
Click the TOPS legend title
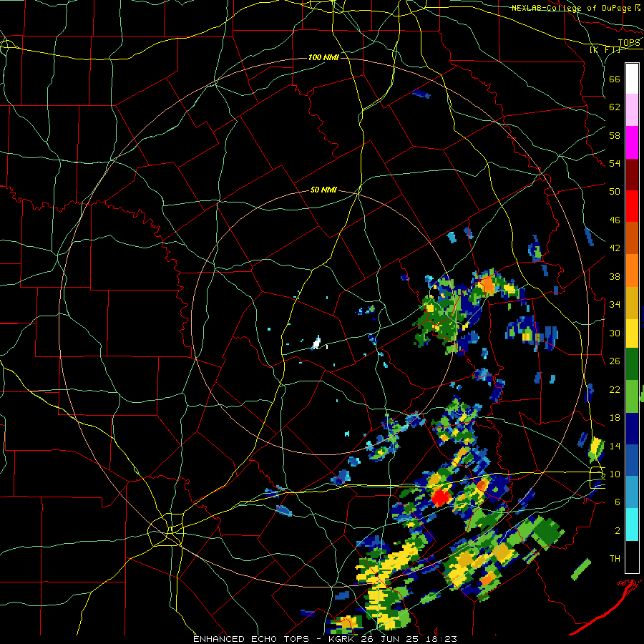tap(629, 43)
